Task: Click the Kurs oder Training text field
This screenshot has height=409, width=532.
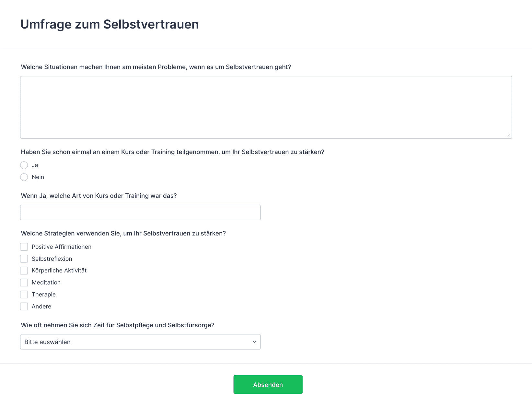Action: click(140, 212)
